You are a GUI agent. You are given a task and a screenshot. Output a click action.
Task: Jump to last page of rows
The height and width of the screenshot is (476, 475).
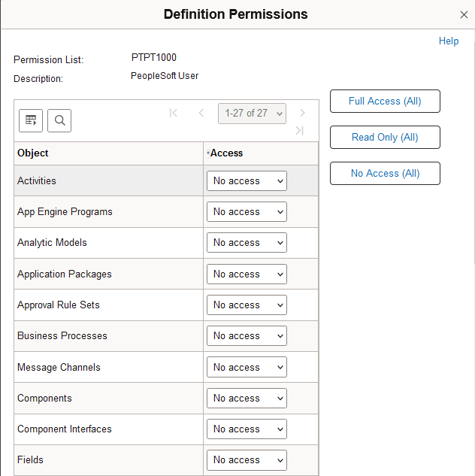[x=300, y=131]
